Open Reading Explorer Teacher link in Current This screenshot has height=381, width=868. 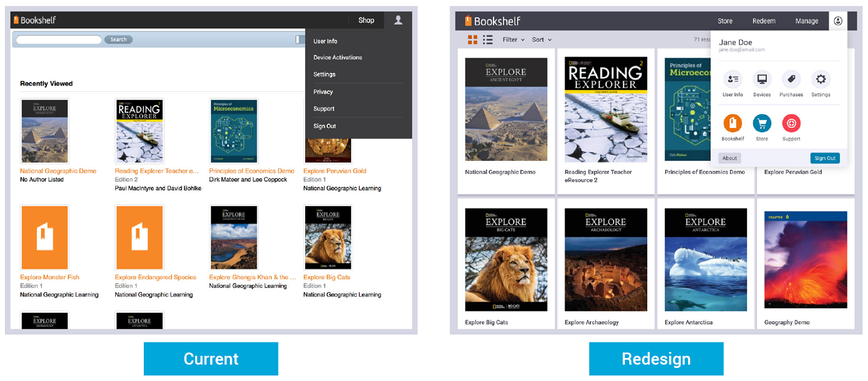[157, 171]
